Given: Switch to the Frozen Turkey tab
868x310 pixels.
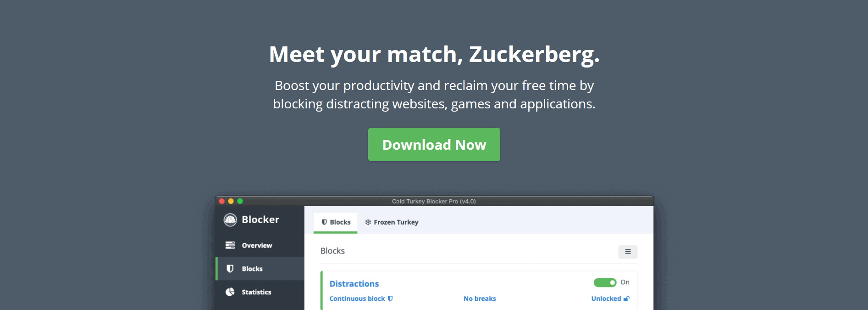Looking at the screenshot, I should (392, 222).
